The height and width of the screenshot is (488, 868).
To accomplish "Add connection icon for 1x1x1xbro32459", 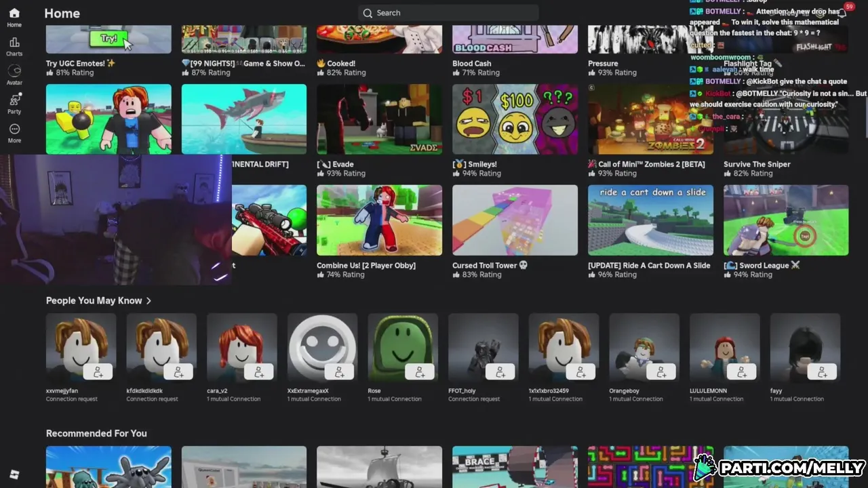I will (x=580, y=372).
